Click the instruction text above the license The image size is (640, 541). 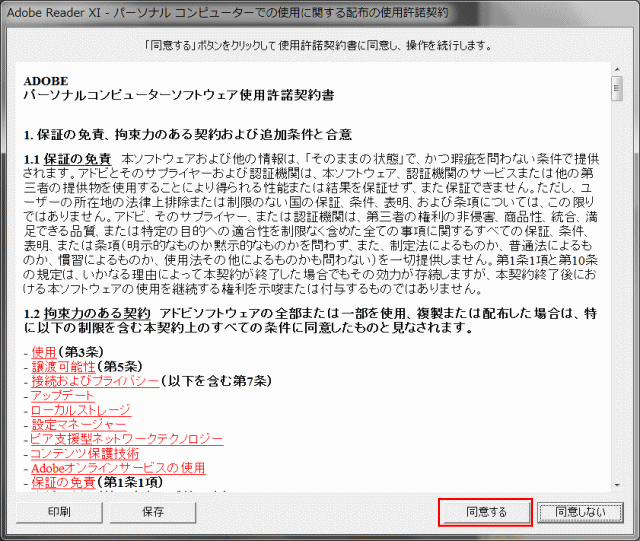pos(318,45)
